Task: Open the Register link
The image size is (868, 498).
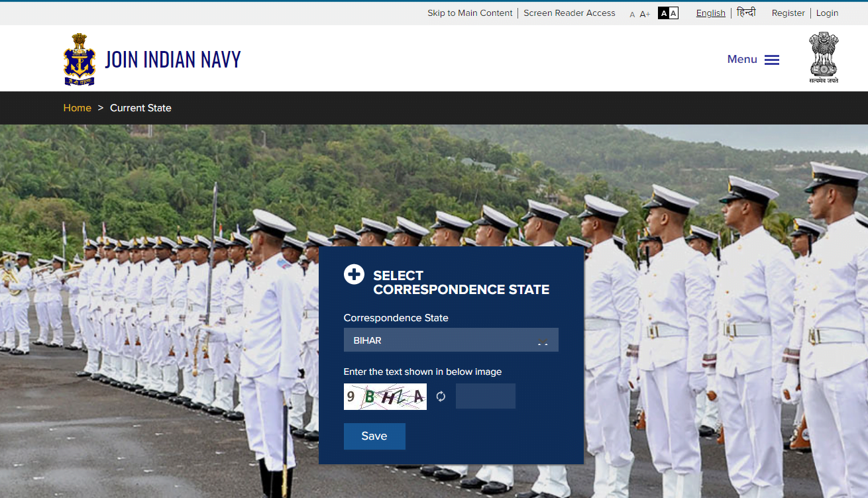Action: [788, 13]
